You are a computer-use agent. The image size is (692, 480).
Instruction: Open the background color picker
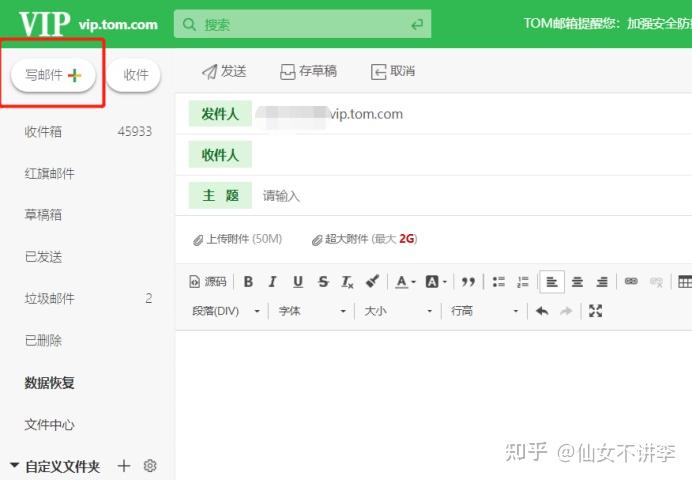pyautogui.click(x=436, y=281)
